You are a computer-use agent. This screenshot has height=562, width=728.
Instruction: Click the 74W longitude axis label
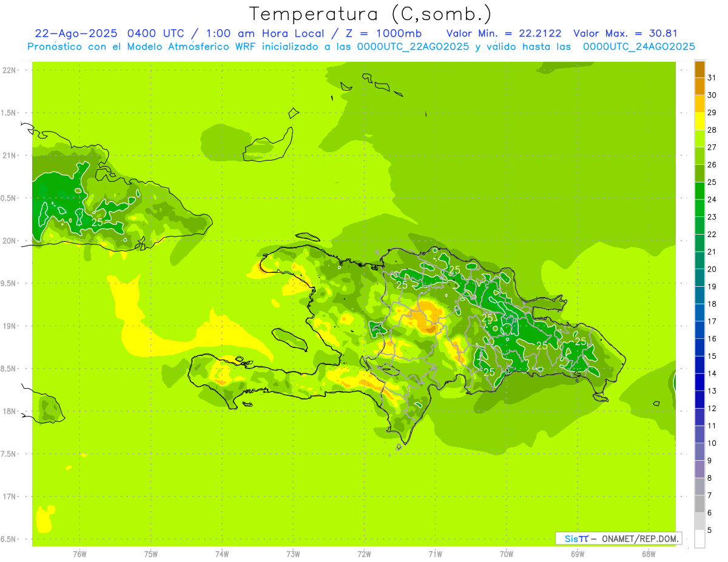tap(222, 554)
